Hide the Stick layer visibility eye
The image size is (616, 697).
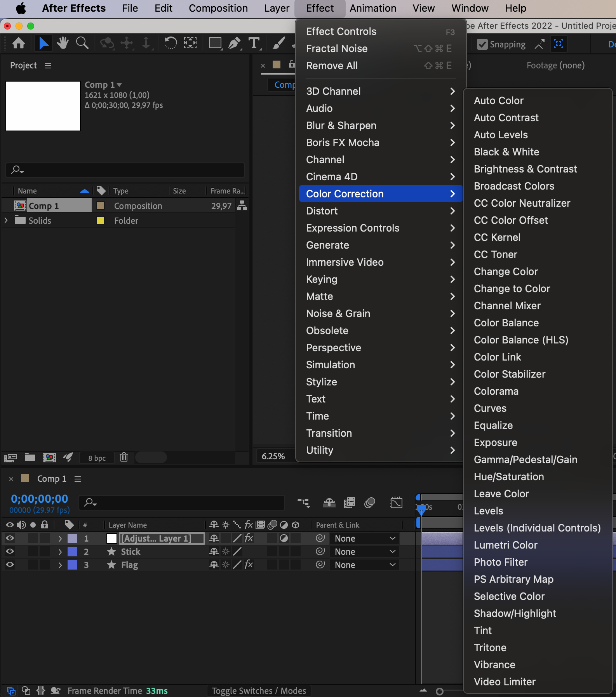[10, 551]
